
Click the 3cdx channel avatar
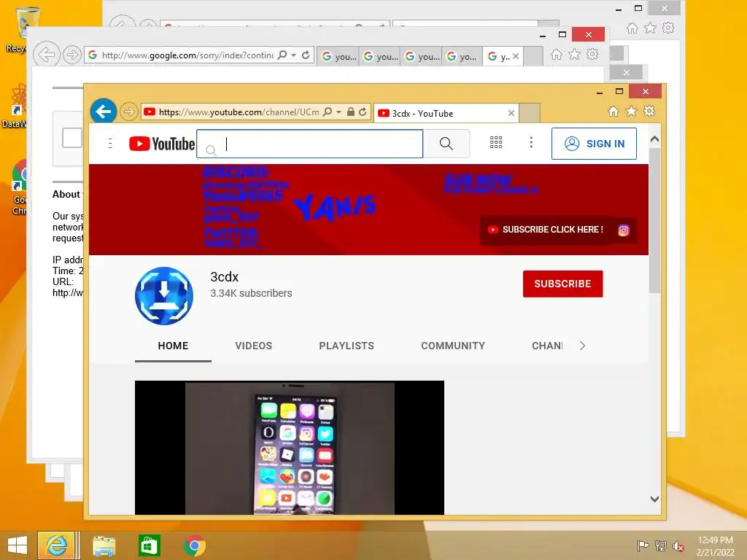(x=164, y=296)
